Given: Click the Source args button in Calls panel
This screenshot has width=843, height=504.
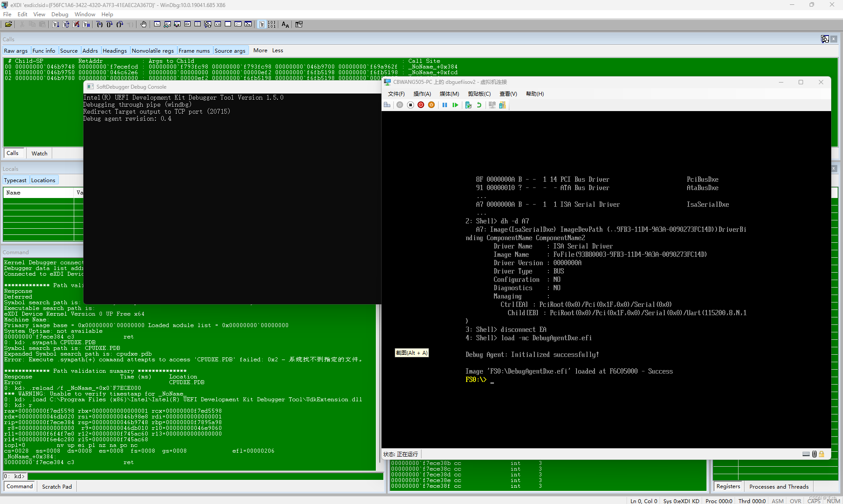Looking at the screenshot, I should point(231,50).
